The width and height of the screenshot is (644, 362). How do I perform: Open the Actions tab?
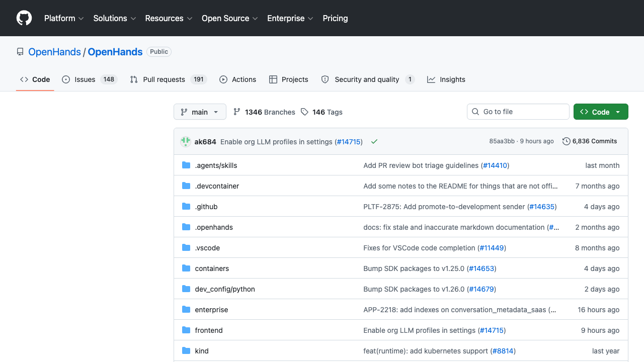tap(238, 79)
